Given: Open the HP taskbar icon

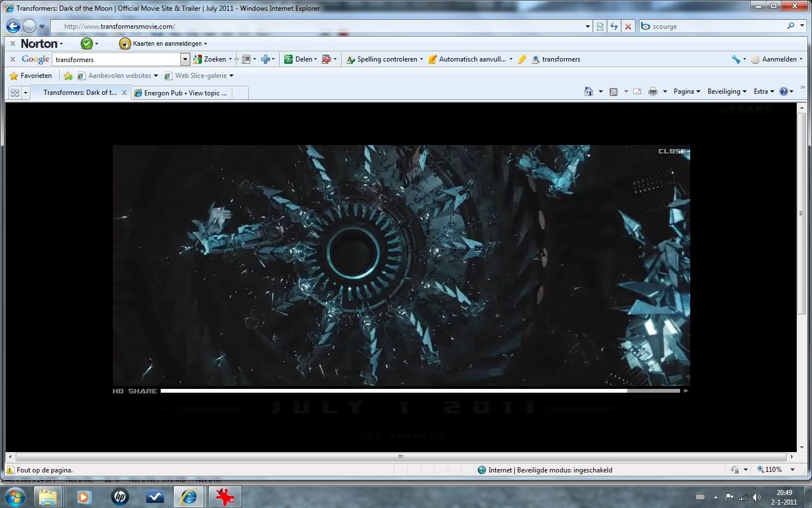Looking at the screenshot, I should (x=120, y=497).
